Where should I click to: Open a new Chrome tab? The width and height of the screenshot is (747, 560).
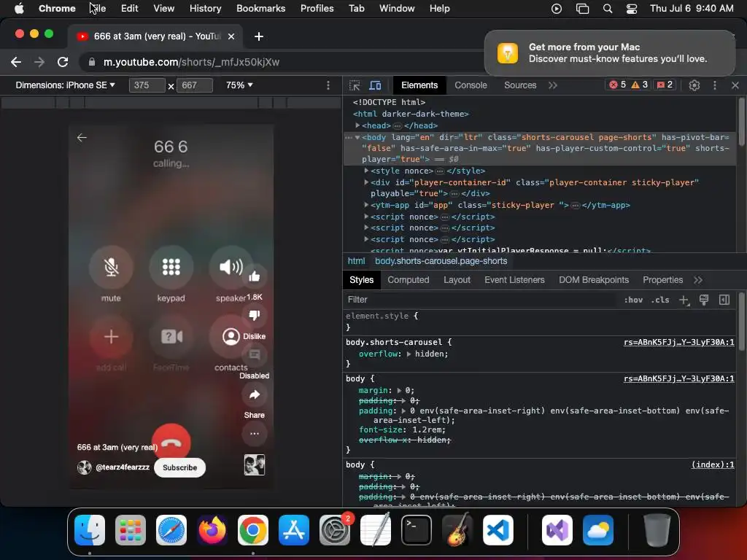click(x=259, y=36)
